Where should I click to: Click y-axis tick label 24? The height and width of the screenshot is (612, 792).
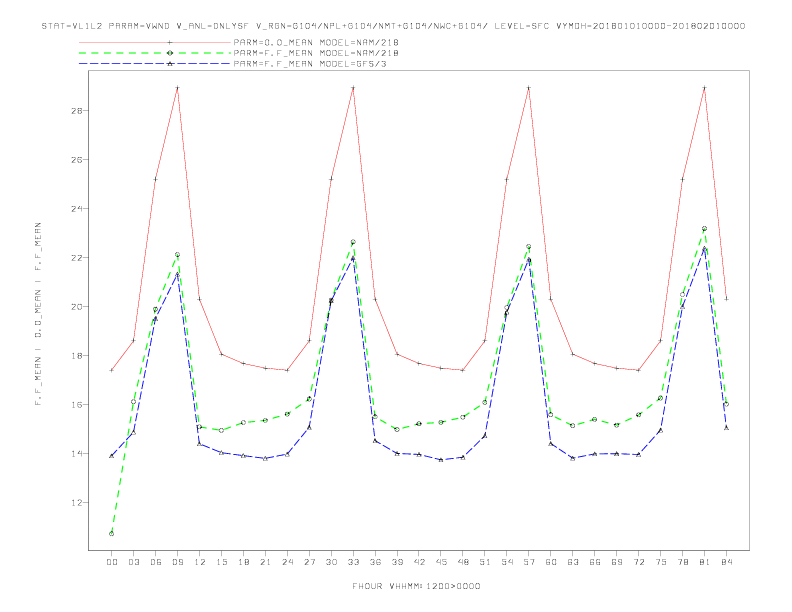(76, 209)
